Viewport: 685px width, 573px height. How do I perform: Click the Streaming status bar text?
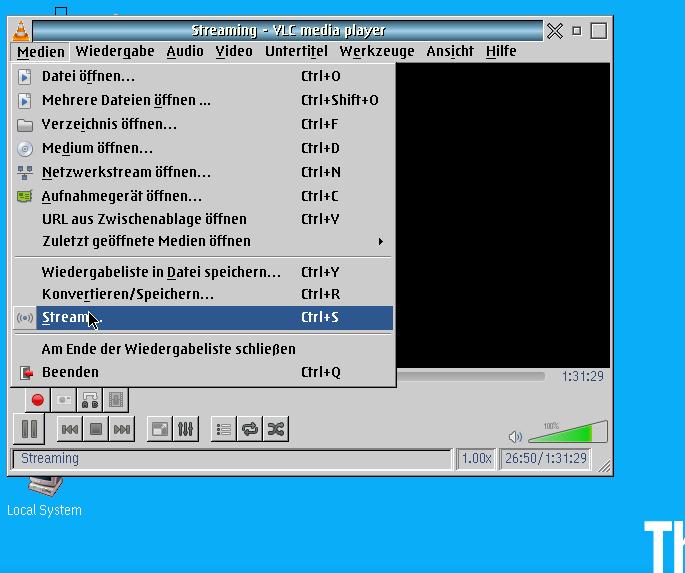pos(50,459)
